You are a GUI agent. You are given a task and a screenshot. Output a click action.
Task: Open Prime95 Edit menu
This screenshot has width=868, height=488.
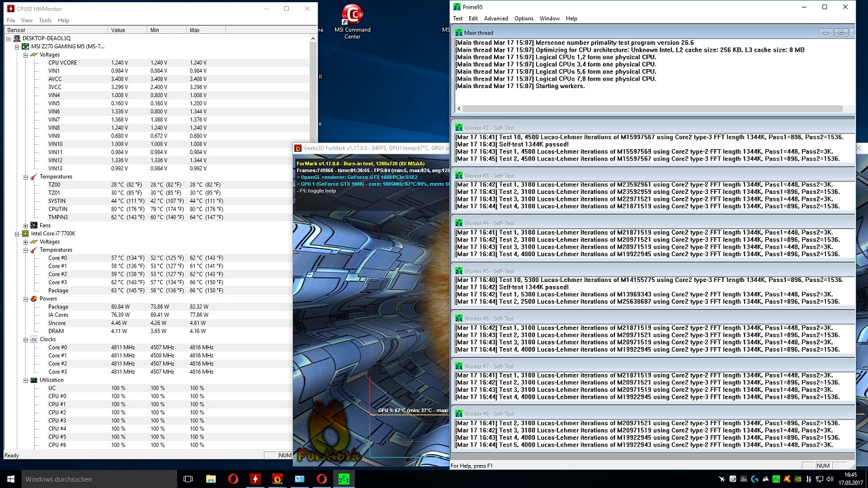point(473,18)
